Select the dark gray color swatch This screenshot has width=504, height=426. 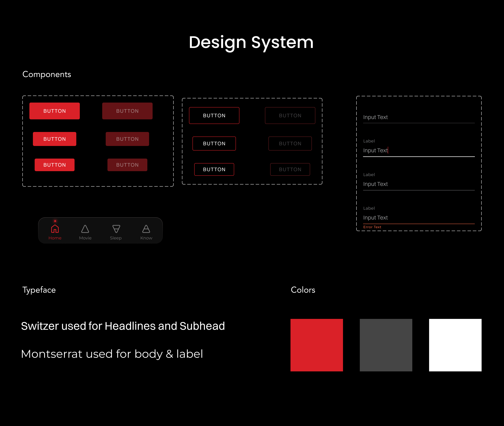point(386,345)
